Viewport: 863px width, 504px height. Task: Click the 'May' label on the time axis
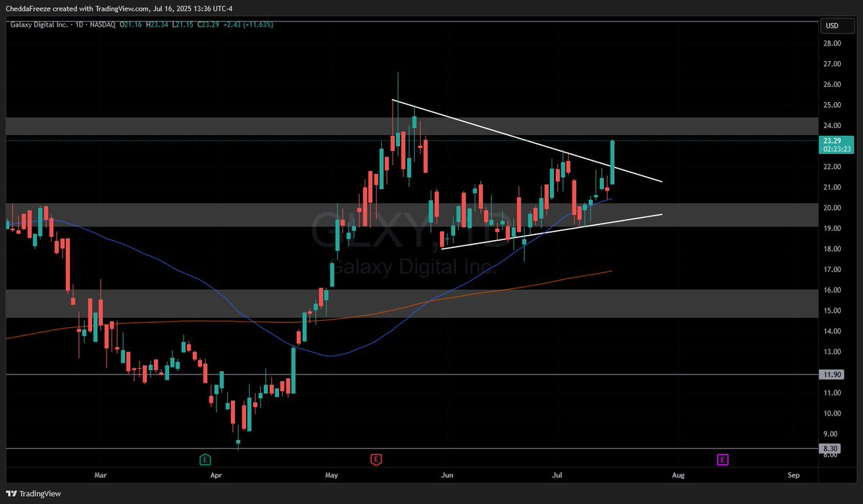pyautogui.click(x=332, y=475)
